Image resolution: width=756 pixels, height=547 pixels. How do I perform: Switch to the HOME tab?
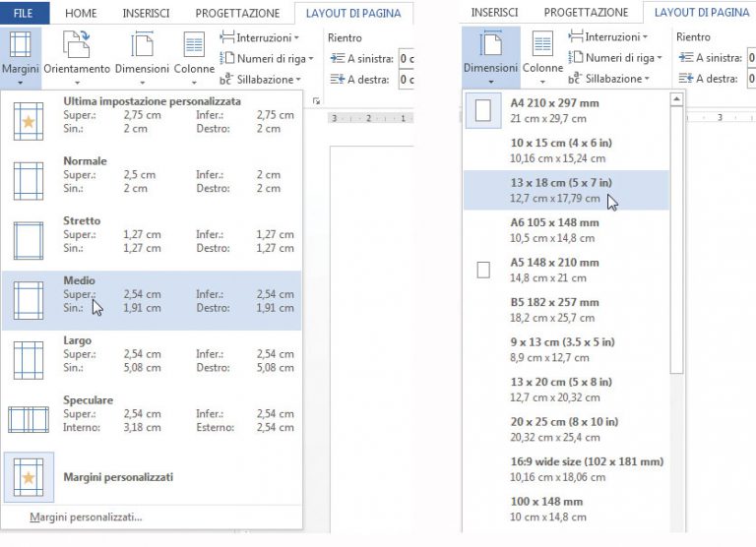point(81,13)
